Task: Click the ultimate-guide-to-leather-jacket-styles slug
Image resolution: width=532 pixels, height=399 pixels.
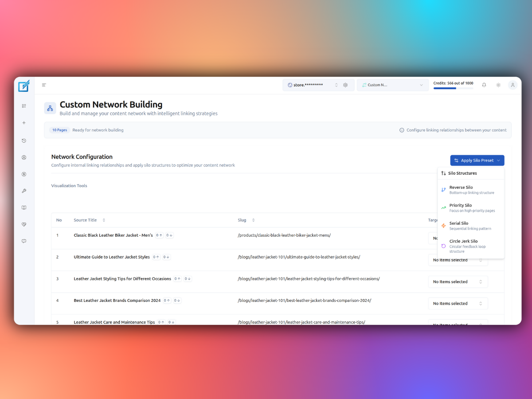Action: 299,257
